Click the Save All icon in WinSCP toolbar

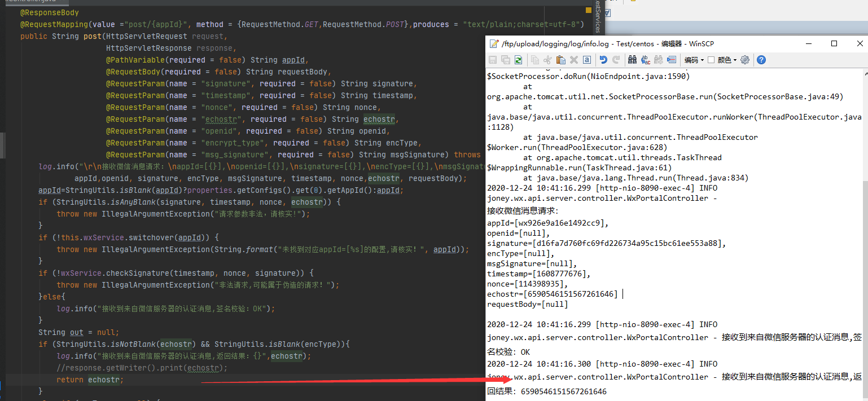(x=506, y=60)
